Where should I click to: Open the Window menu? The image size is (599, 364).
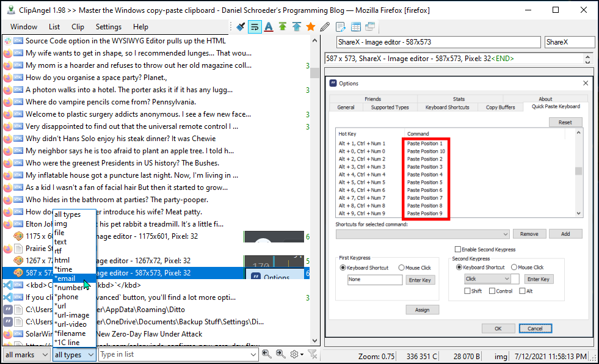[x=24, y=27]
